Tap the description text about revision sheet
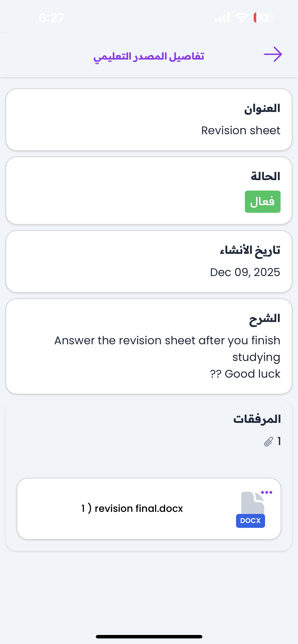The width and height of the screenshot is (298, 644). (167, 357)
